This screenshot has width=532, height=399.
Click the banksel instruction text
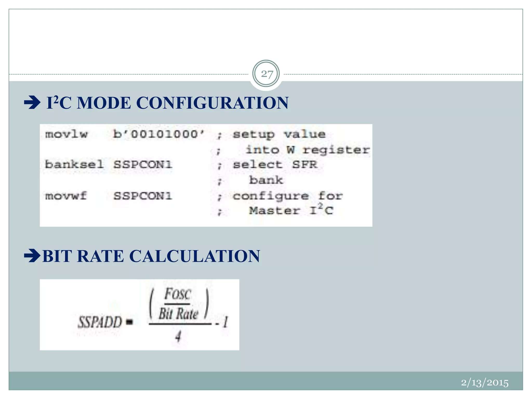[x=74, y=164]
